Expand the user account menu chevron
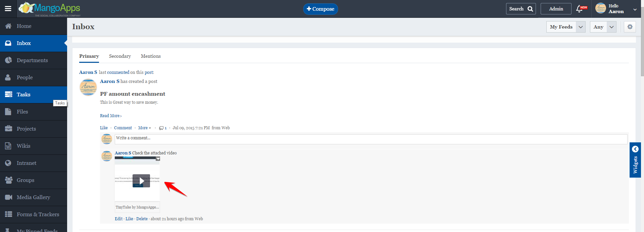Image resolution: width=644 pixels, height=232 pixels. click(x=635, y=10)
